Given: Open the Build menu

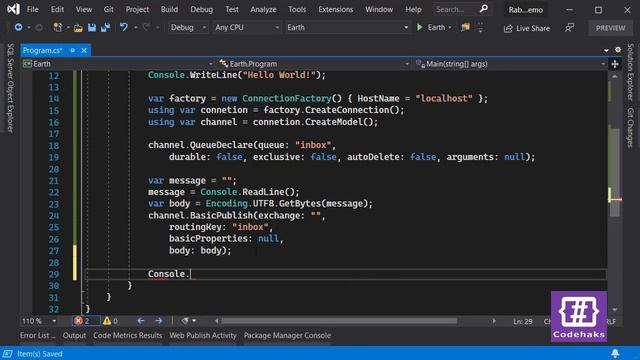Looking at the screenshot, I should click(x=169, y=9).
